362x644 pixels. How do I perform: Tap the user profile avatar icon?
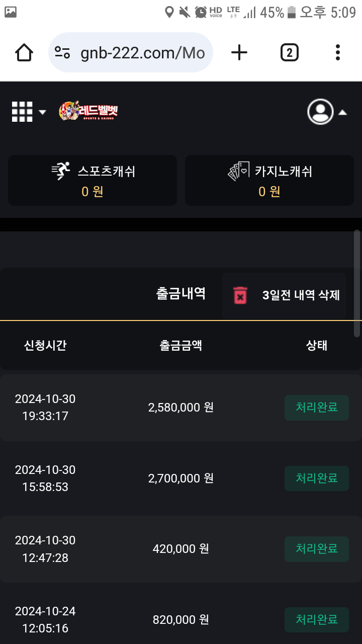coord(320,112)
